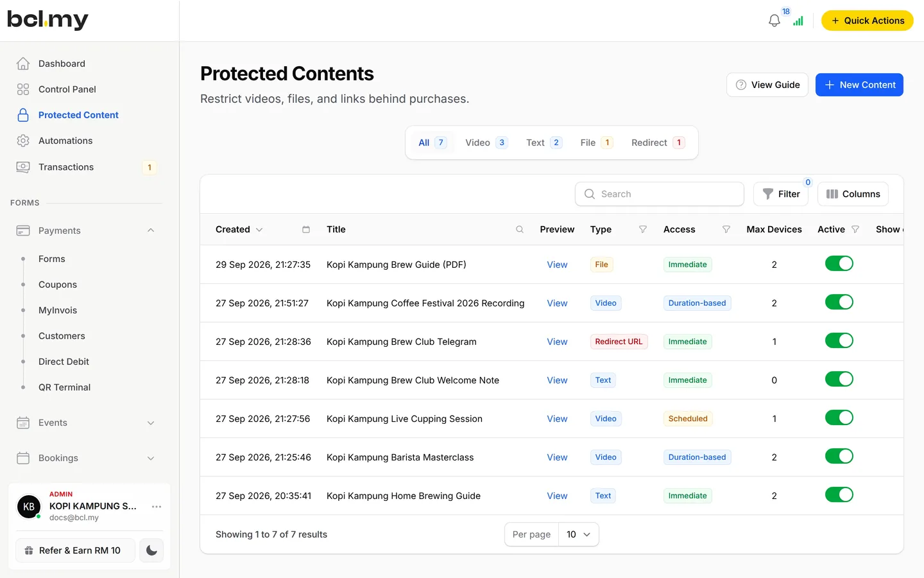Open the Per page dropdown

point(578,534)
